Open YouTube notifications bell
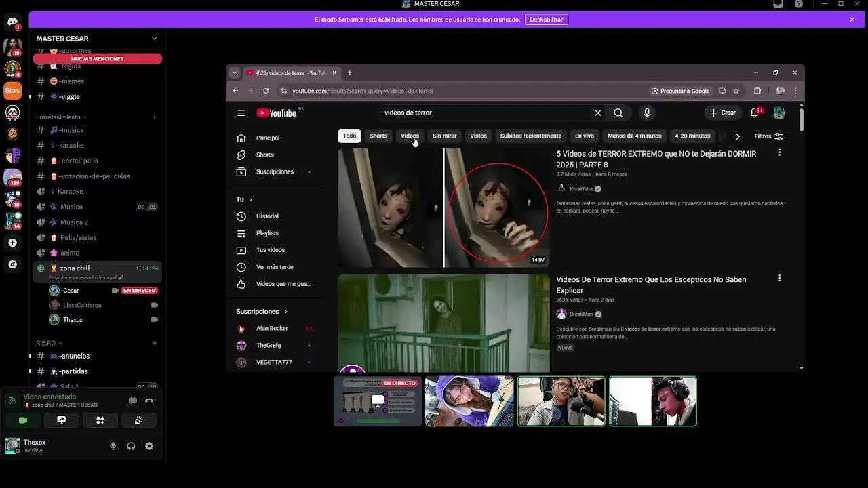Screen dimensions: 868x488 [755, 113]
